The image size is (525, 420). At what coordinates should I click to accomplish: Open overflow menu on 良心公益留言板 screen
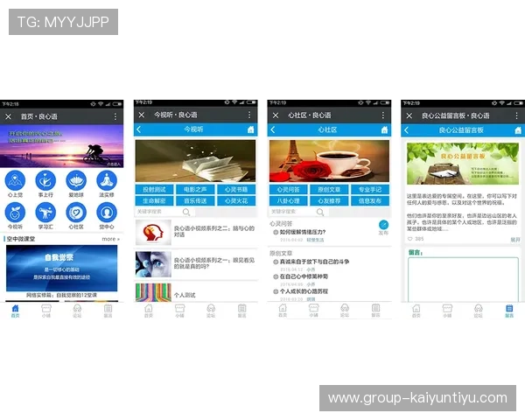tap(516, 115)
